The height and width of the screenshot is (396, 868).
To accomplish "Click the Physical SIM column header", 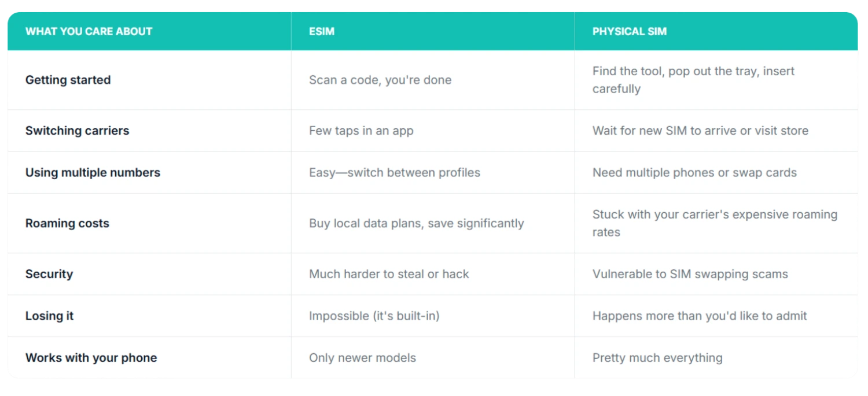I will [630, 31].
